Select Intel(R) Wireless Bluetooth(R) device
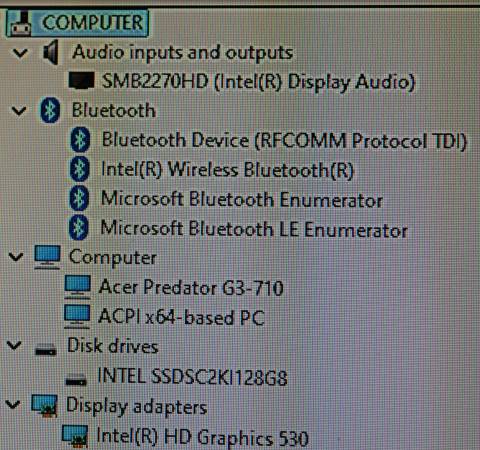Screen dimensions: 480x450 pyautogui.click(x=227, y=170)
